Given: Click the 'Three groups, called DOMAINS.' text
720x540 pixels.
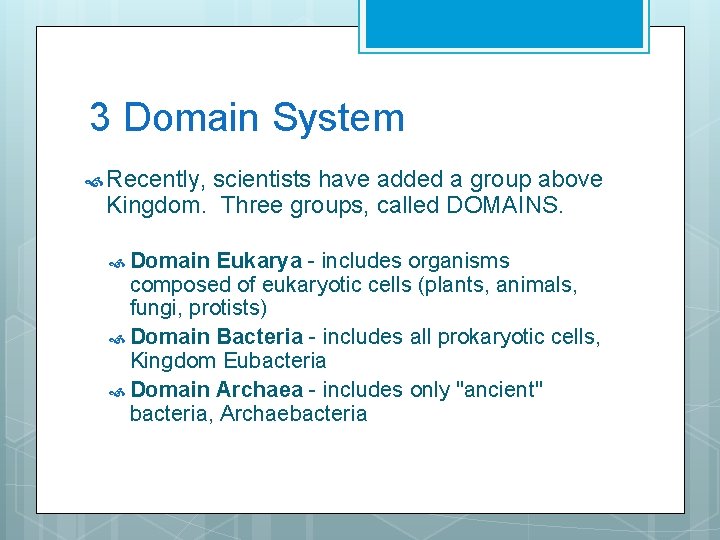Looking at the screenshot, I should (392, 205).
